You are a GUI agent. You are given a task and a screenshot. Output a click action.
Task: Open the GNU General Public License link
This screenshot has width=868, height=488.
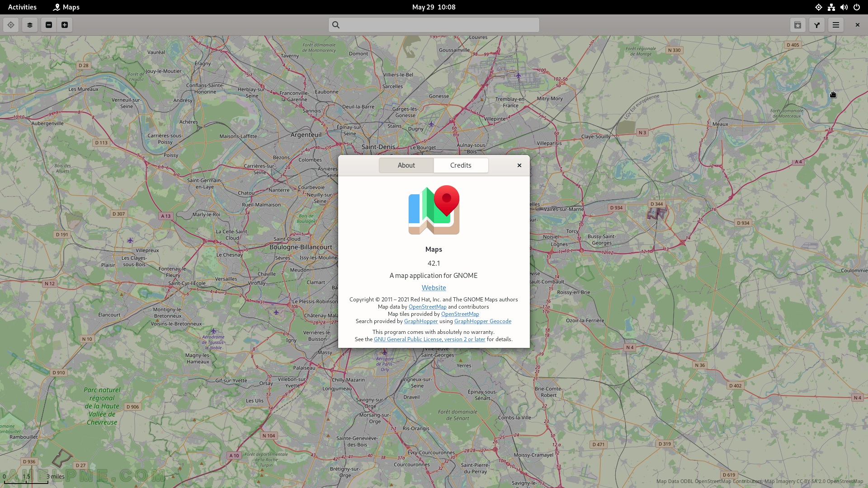click(x=429, y=339)
